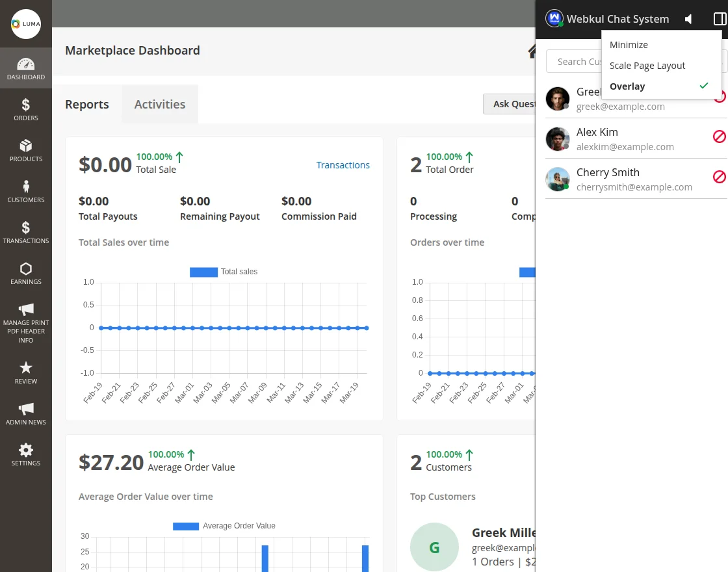
Task: Mute chat sound with speaker icon
Action: pos(688,19)
